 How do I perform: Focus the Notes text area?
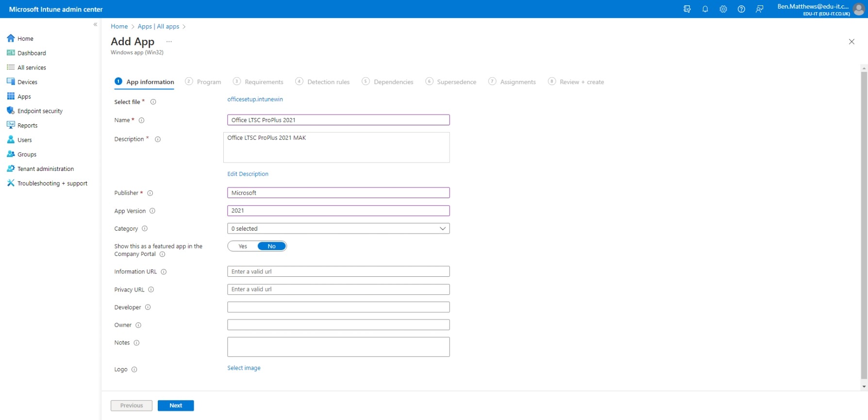coord(338,347)
